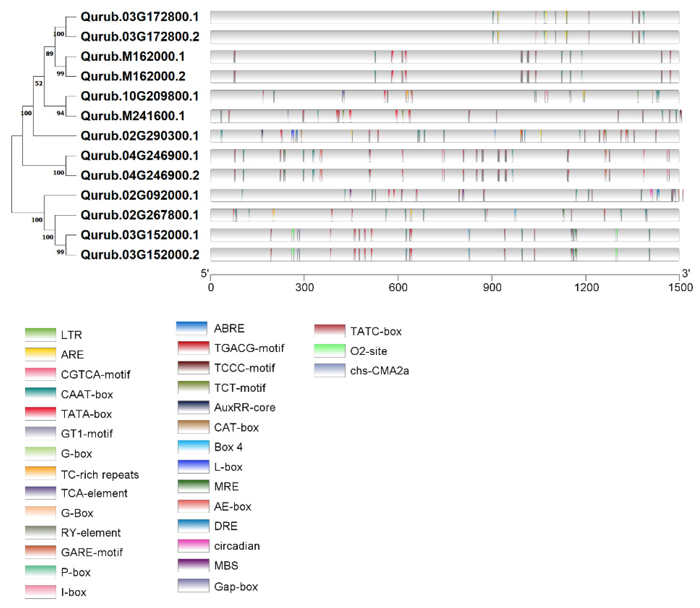700x608 pixels.
Task: Select gene label Qurub.02G092000.1
Action: (x=140, y=195)
